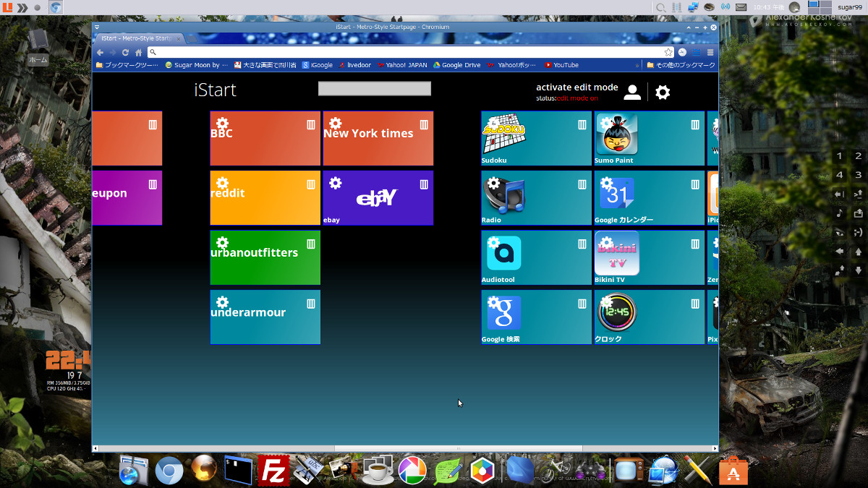
Task: Click gear icon on Sudoku tile
Action: 493,124
